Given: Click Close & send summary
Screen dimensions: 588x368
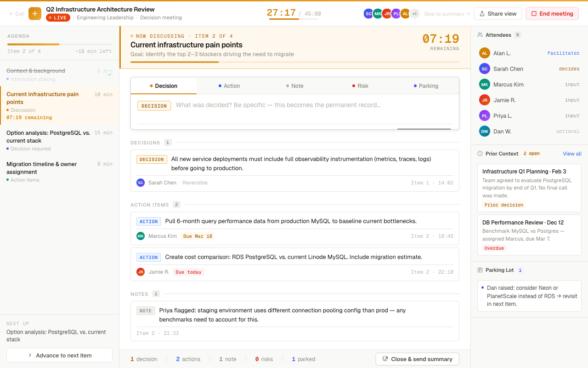Looking at the screenshot, I should tap(417, 359).
